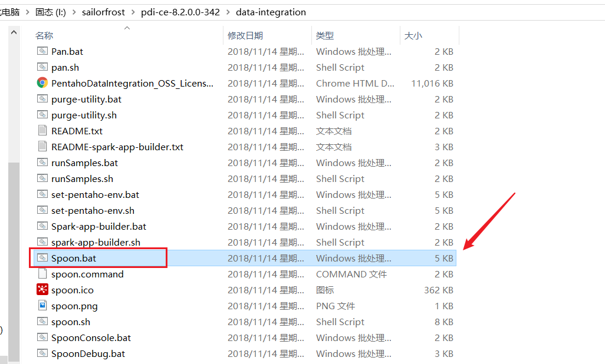The height and width of the screenshot is (364, 605).
Task: Select the runSamples.bat file name
Action: coord(84,163)
